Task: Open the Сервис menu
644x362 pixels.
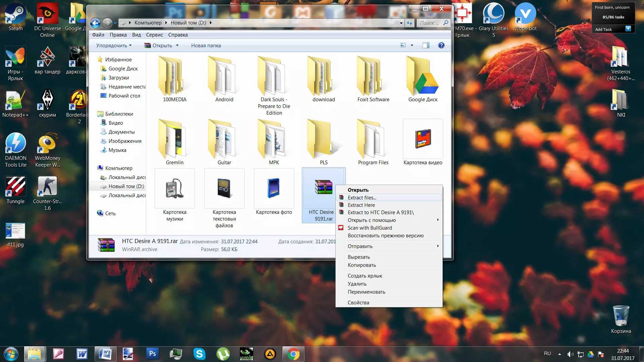Action: (154, 35)
